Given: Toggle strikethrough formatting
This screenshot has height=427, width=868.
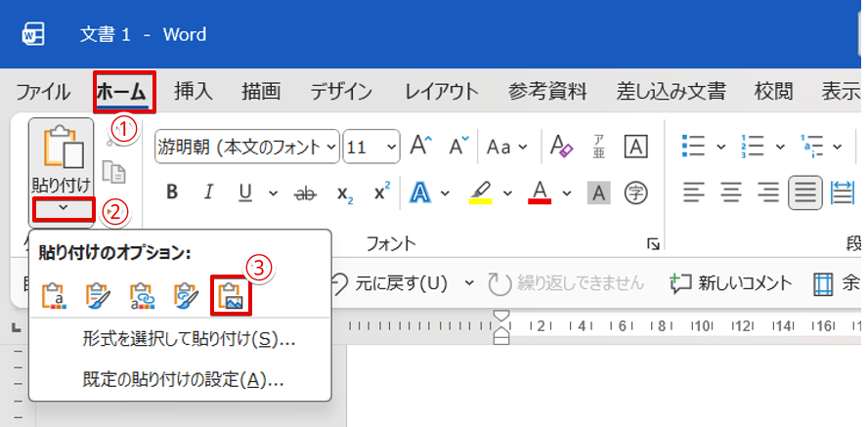Looking at the screenshot, I should click(305, 193).
